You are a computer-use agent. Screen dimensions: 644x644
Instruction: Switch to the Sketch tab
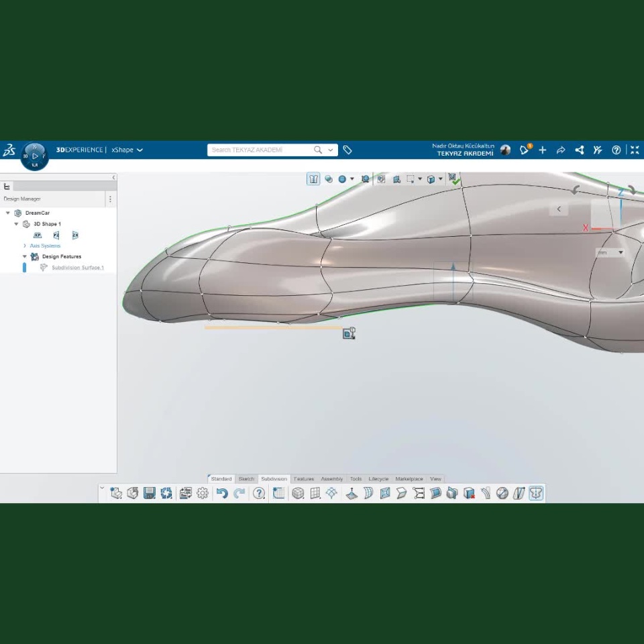tap(246, 479)
